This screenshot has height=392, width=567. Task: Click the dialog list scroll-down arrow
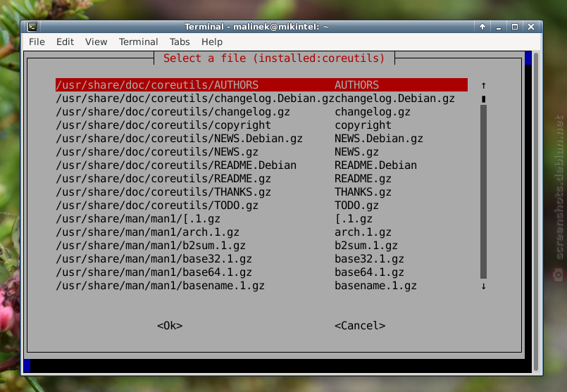point(483,286)
